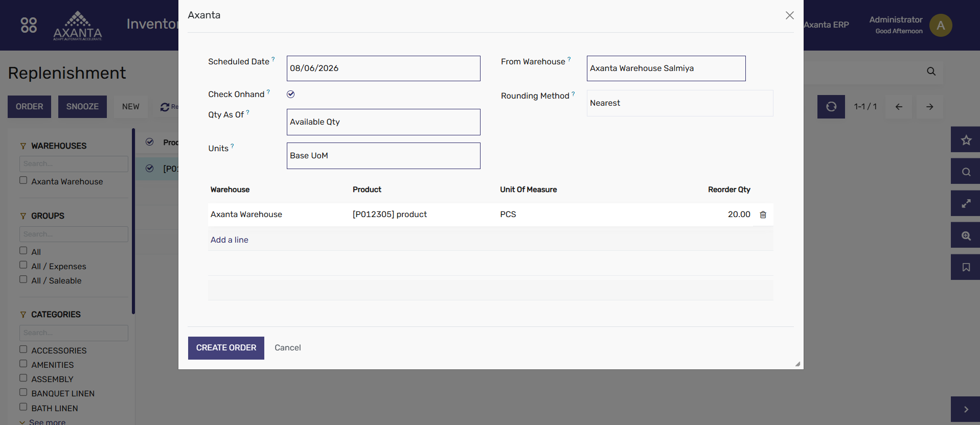The height and width of the screenshot is (425, 980).
Task: Check the AMENITIES category checkbox
Action: [x=23, y=363]
